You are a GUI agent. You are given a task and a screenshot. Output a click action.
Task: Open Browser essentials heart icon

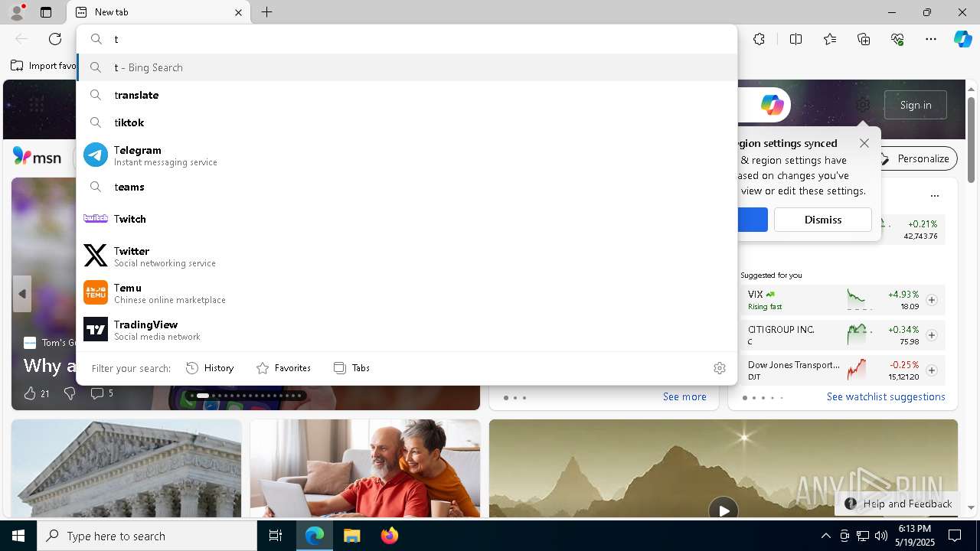coord(897,39)
